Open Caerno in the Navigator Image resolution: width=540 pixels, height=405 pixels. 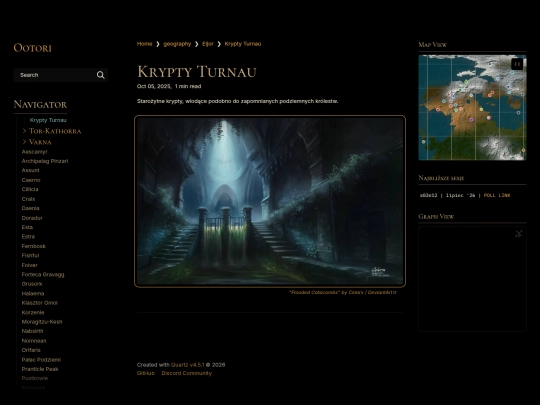pos(31,180)
